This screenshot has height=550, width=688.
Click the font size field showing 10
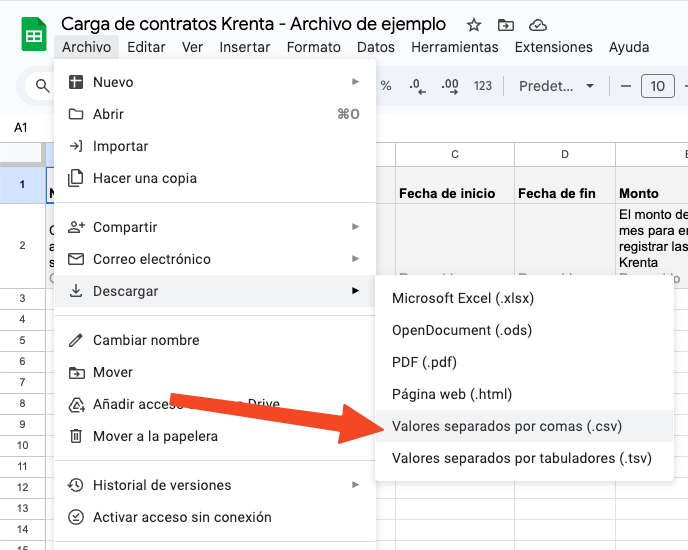click(x=657, y=86)
